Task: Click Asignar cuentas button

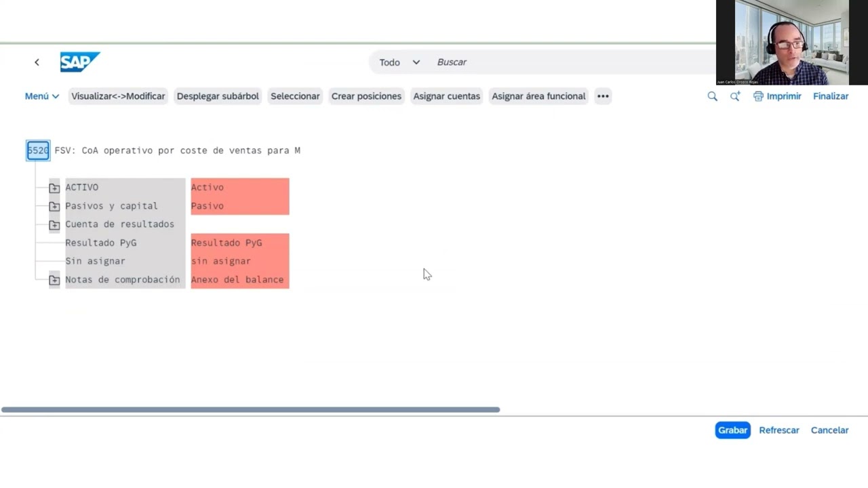Action: pos(446,96)
